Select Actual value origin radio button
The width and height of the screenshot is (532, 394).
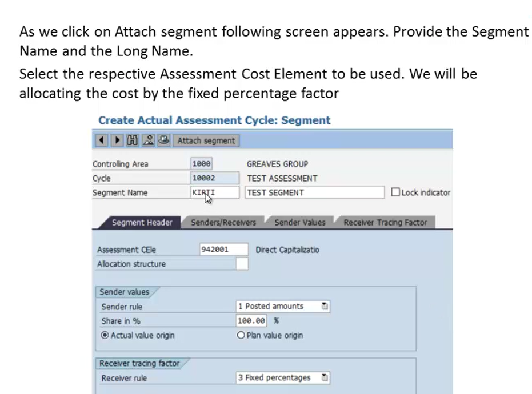click(x=105, y=335)
